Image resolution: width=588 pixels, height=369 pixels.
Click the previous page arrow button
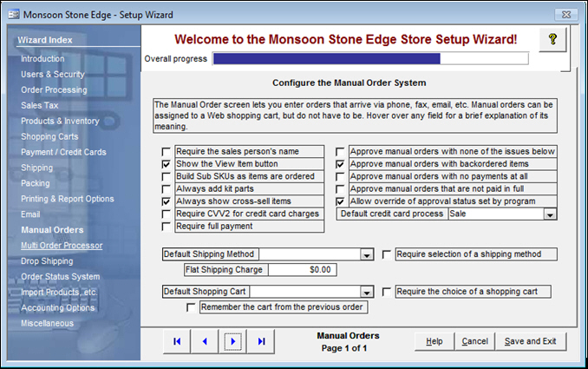[x=205, y=341]
